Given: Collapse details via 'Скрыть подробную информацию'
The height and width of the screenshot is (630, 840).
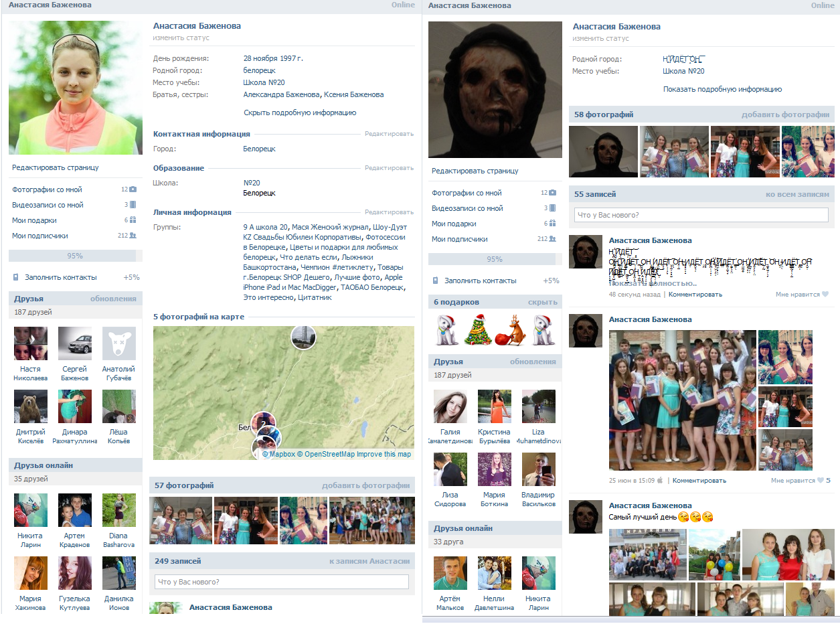Looking at the screenshot, I should click(x=300, y=112).
